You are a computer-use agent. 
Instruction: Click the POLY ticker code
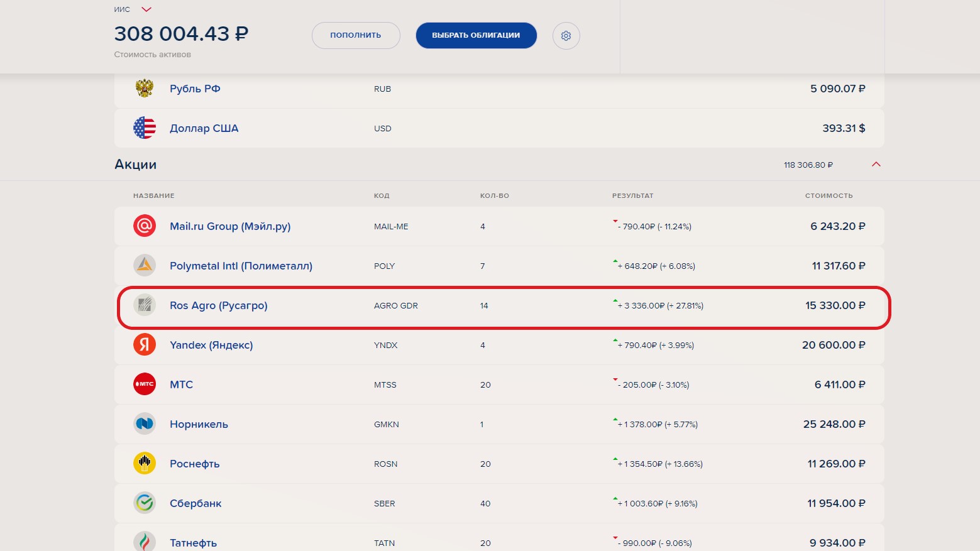385,266
